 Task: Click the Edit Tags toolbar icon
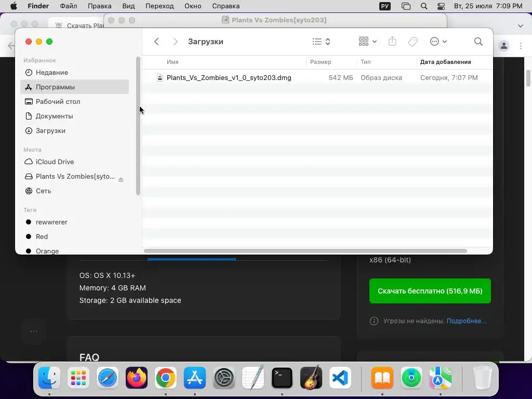pos(413,42)
